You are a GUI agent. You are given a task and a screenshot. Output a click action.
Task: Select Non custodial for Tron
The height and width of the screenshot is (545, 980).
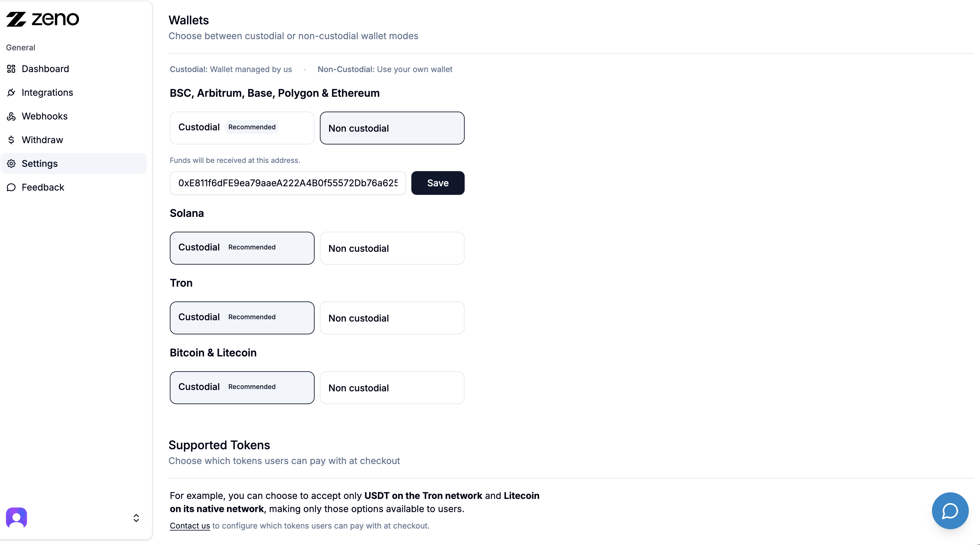pyautogui.click(x=392, y=318)
